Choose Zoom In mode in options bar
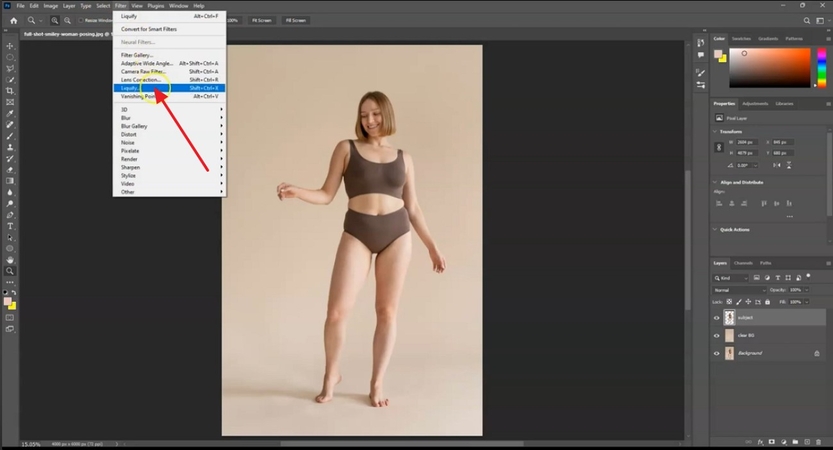 [x=55, y=20]
